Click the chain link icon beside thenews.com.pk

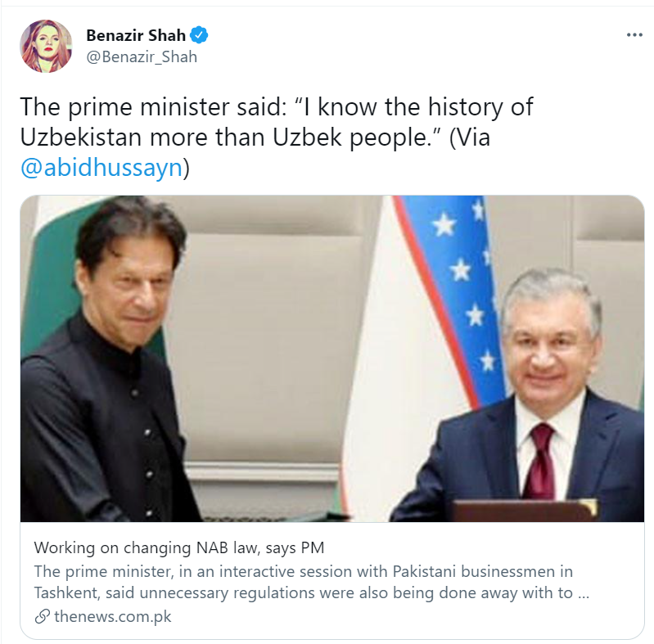click(x=43, y=616)
